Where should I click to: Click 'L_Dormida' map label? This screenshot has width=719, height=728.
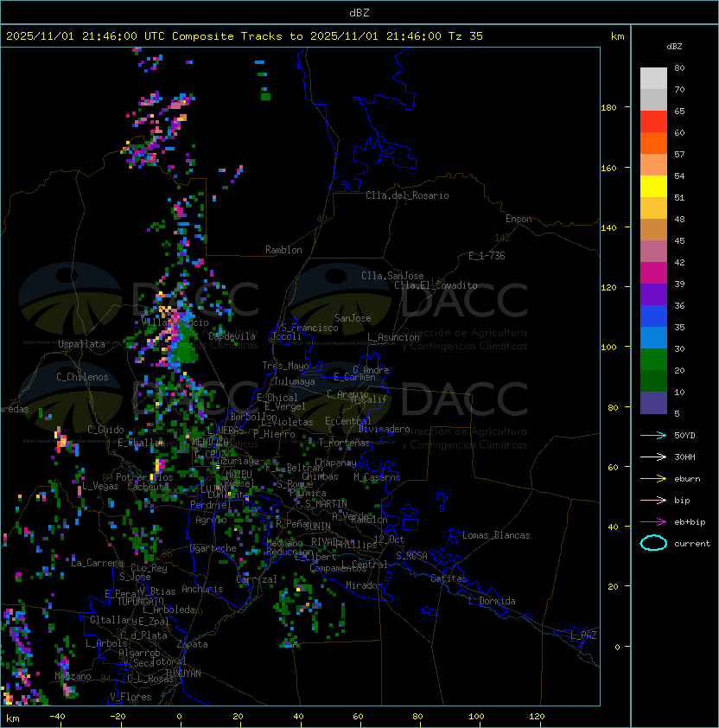(492, 601)
